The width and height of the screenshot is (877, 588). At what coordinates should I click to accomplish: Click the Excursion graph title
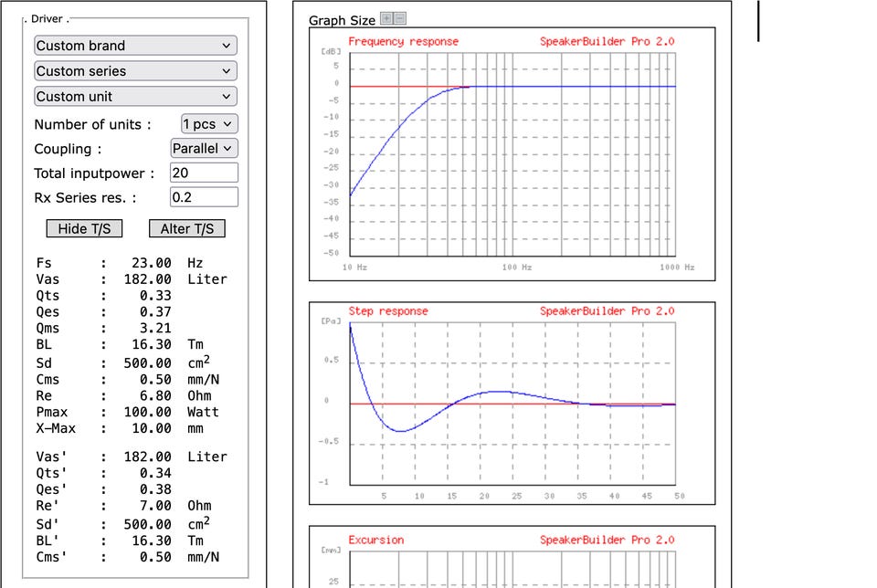click(x=375, y=540)
